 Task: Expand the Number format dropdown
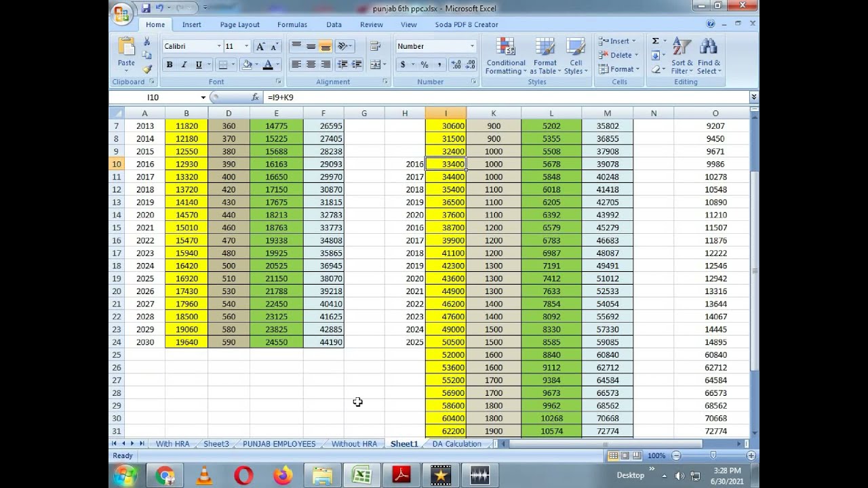click(x=472, y=46)
